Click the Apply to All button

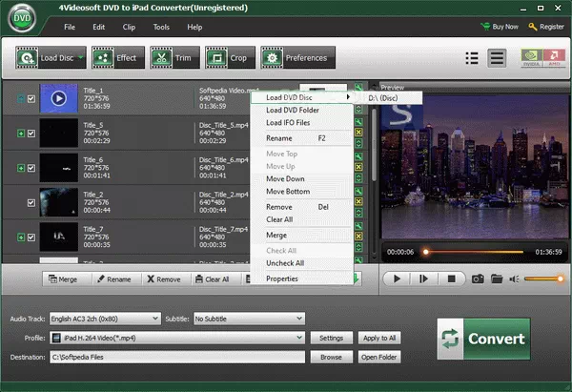(x=379, y=338)
